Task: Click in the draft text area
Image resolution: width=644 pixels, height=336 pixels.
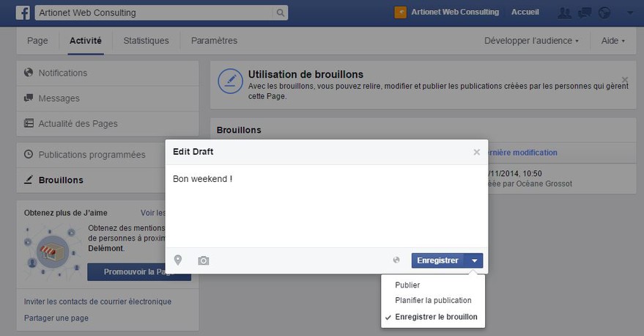Action: point(327,206)
